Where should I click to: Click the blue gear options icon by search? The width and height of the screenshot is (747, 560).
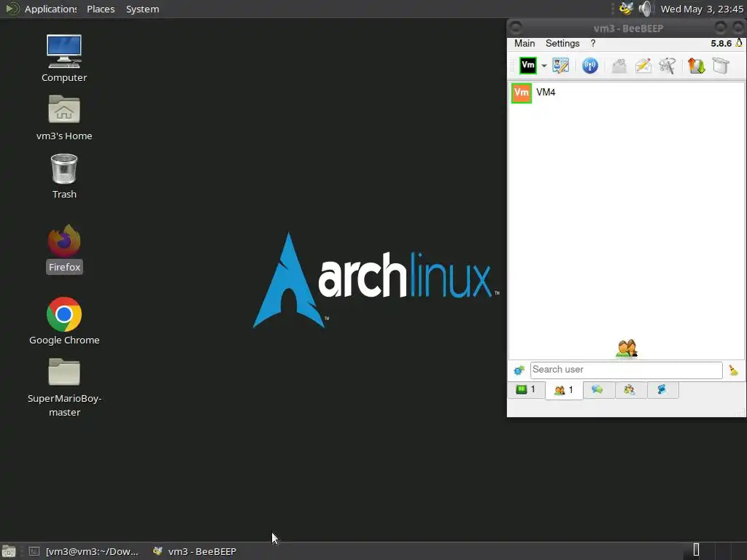(x=519, y=370)
